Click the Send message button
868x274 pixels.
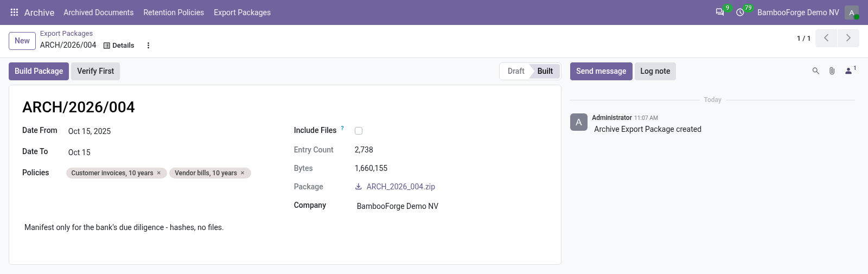tap(601, 71)
